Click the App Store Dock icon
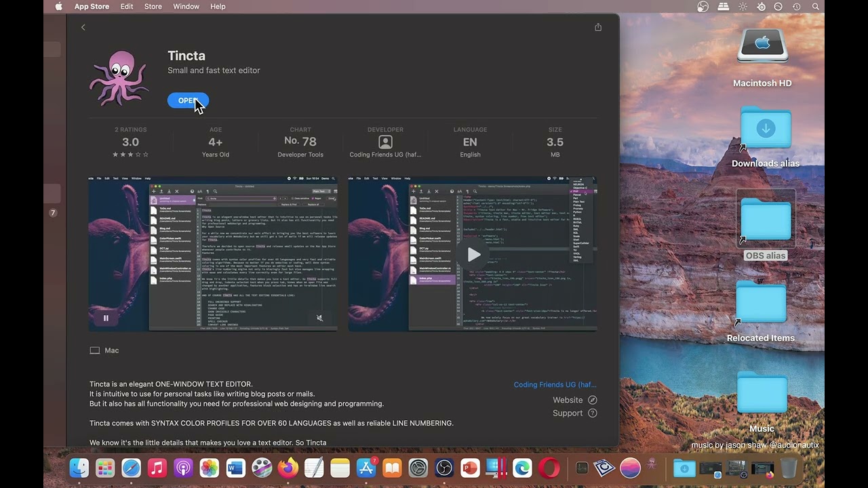This screenshot has width=868, height=488. pyautogui.click(x=366, y=468)
